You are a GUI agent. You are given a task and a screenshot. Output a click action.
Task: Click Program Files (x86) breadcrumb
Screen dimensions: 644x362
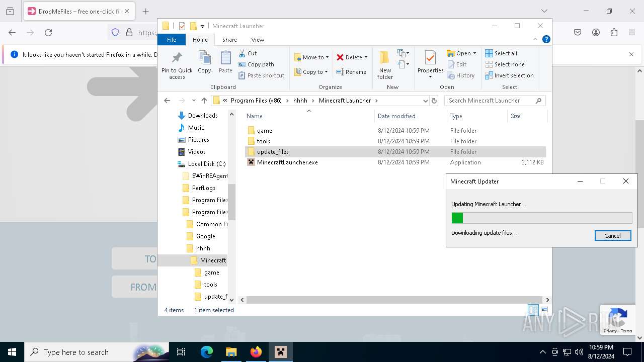click(256, 101)
